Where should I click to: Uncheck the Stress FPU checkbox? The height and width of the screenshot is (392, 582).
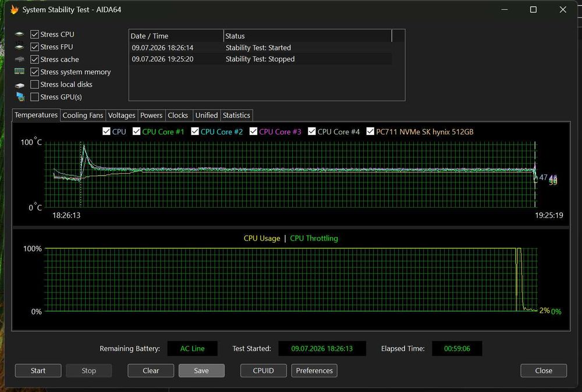click(x=34, y=47)
